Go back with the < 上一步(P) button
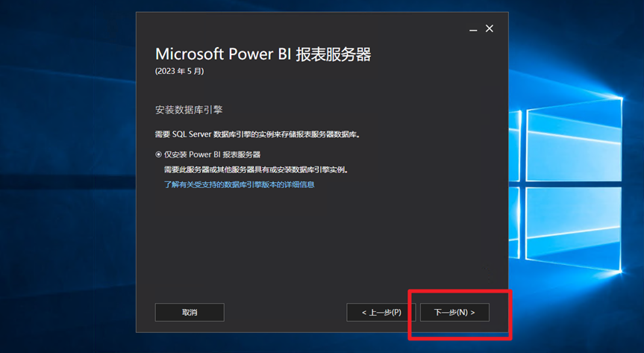Screen dimensions: 644x353 (x=381, y=312)
